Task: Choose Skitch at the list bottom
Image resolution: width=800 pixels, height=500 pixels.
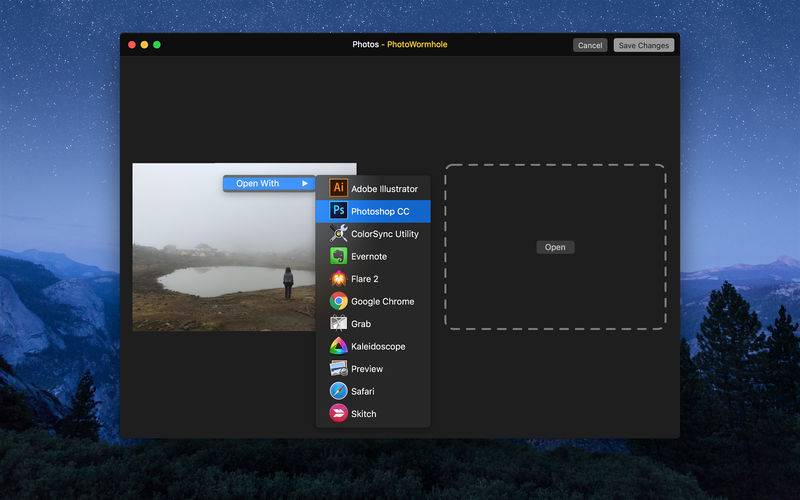Action: [373, 414]
